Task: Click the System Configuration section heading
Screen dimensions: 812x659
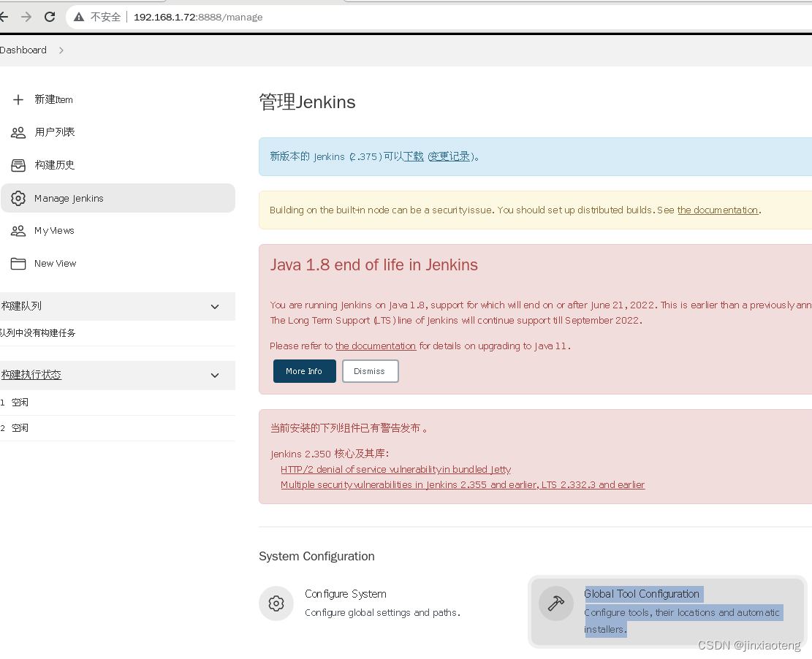Action: (316, 557)
